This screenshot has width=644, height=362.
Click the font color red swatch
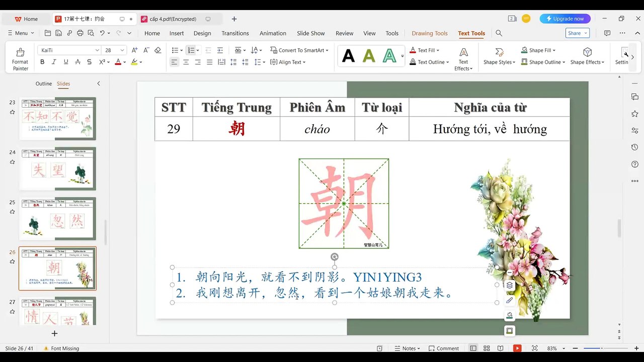(x=118, y=62)
